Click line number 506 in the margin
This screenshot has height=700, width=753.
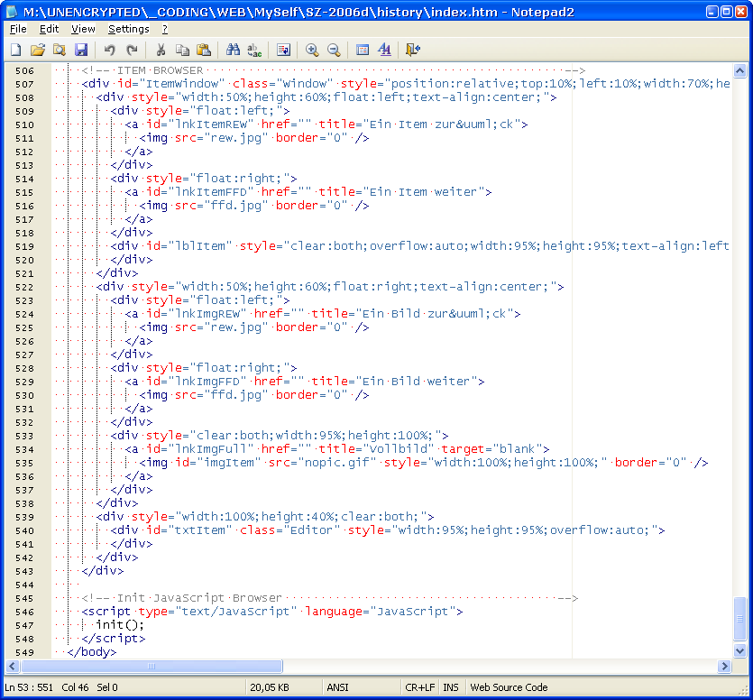tap(24, 71)
